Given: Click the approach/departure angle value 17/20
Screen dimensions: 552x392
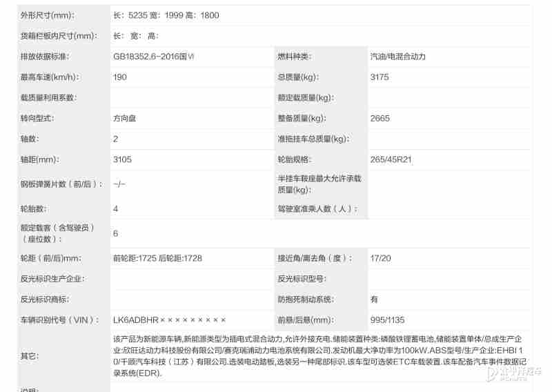Looking at the screenshot, I should [380, 258].
